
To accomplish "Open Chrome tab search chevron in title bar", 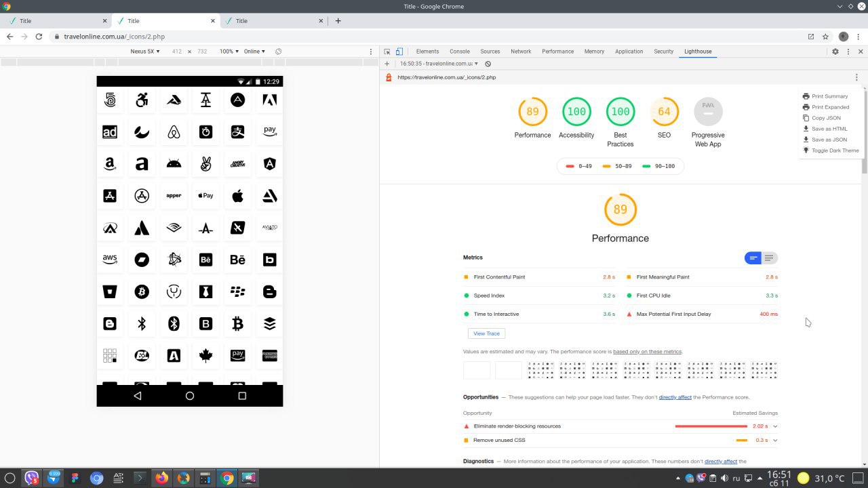I will point(840,6).
